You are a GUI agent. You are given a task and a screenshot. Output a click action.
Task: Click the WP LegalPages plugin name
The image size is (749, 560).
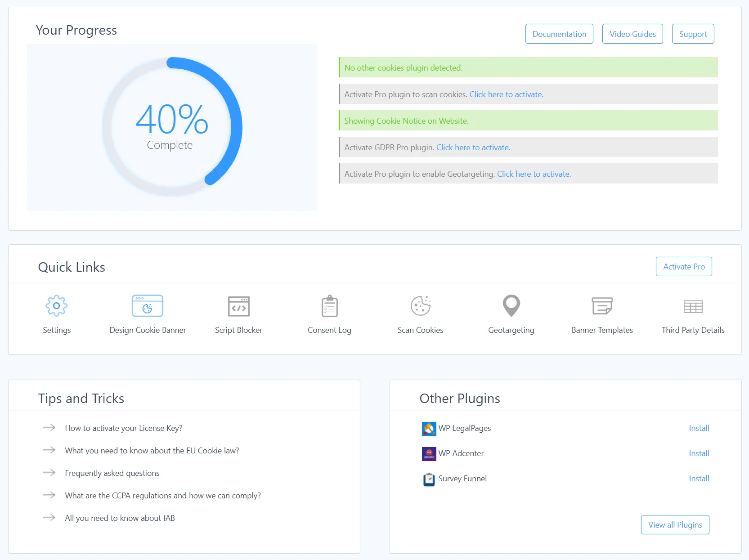[465, 428]
